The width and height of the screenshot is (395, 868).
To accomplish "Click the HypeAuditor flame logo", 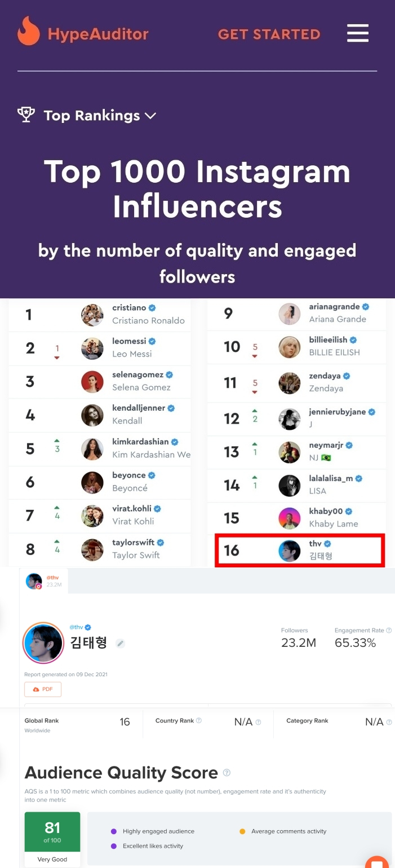I will (29, 31).
